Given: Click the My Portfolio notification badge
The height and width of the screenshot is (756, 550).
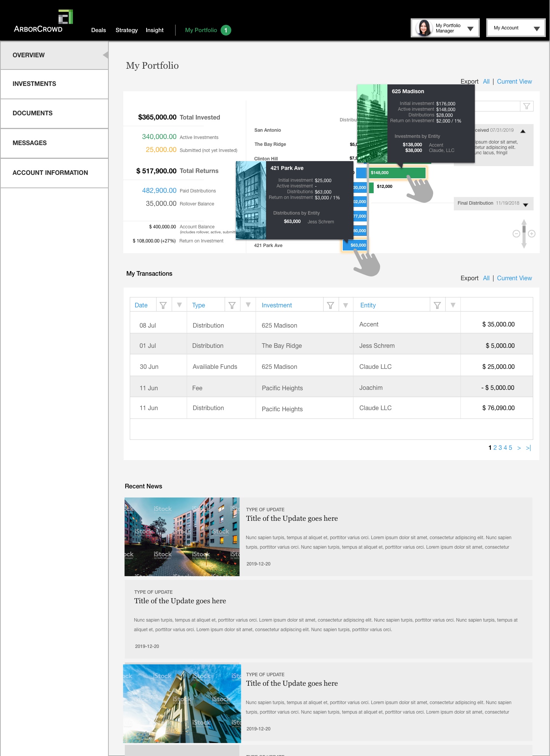Looking at the screenshot, I should (226, 30).
